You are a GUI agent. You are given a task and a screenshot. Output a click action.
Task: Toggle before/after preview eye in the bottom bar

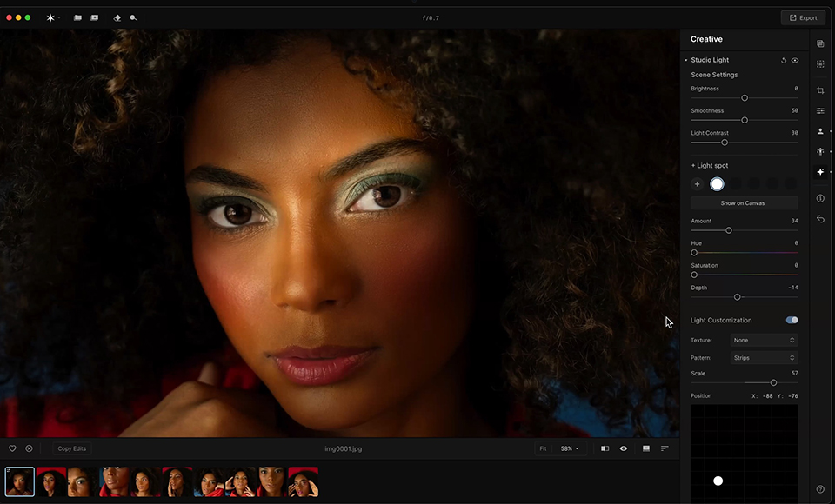pyautogui.click(x=624, y=448)
